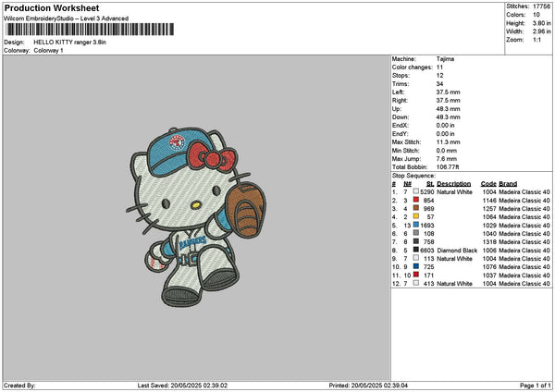The height and width of the screenshot is (392, 555).
Task: Click the barcode under the worksheet title
Action: [x=90, y=30]
